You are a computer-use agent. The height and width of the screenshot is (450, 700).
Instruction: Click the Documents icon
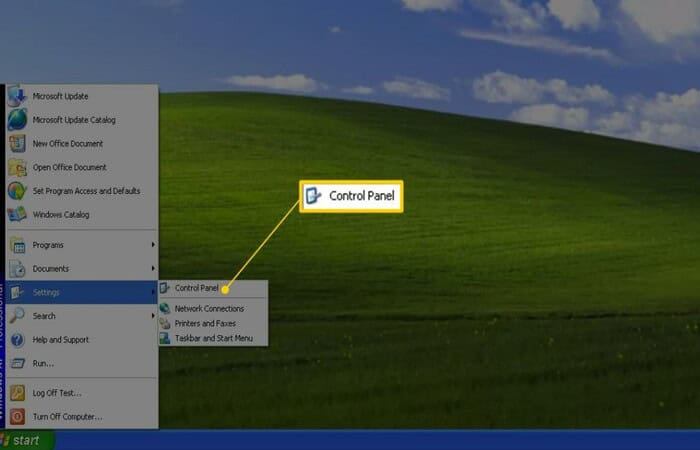click(17, 269)
